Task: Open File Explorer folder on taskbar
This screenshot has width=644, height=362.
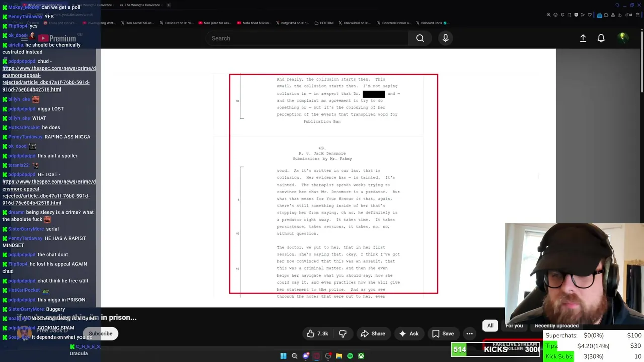Action: point(339,356)
